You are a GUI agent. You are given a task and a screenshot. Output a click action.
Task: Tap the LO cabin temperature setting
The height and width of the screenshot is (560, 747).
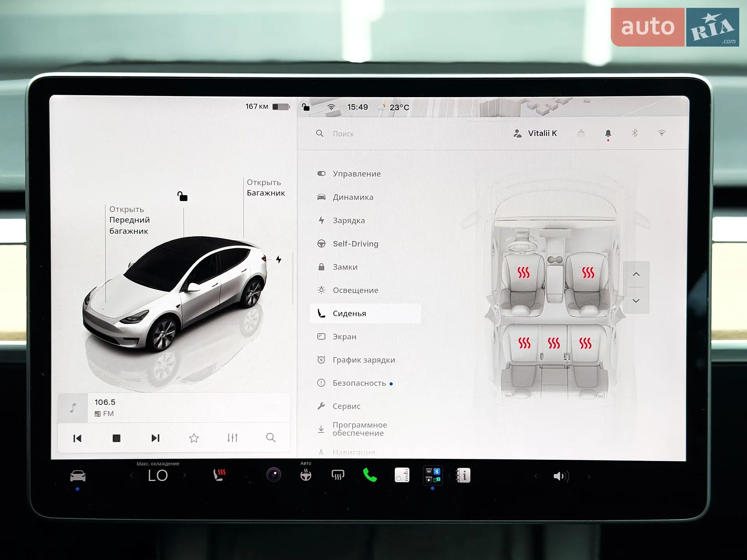click(x=158, y=476)
